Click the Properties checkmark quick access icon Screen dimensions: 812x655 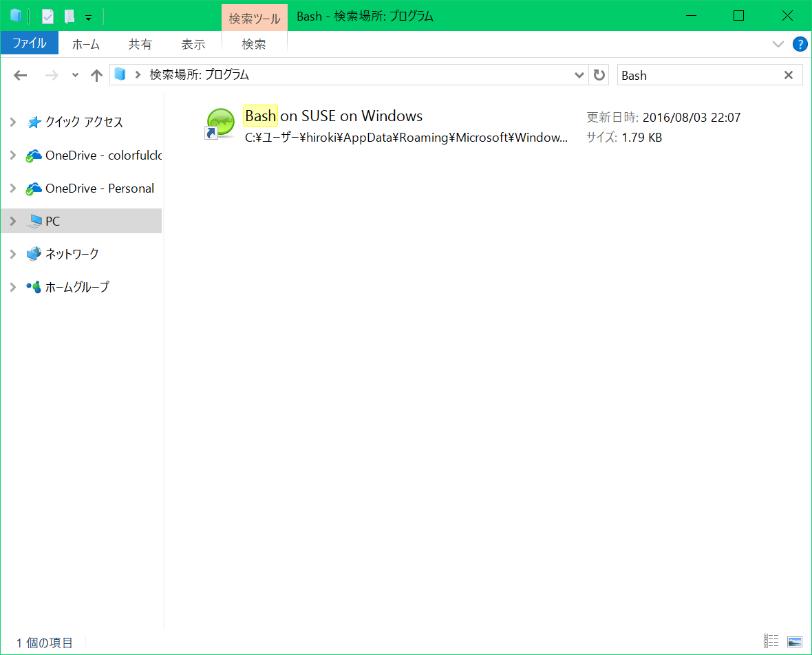tap(47, 17)
